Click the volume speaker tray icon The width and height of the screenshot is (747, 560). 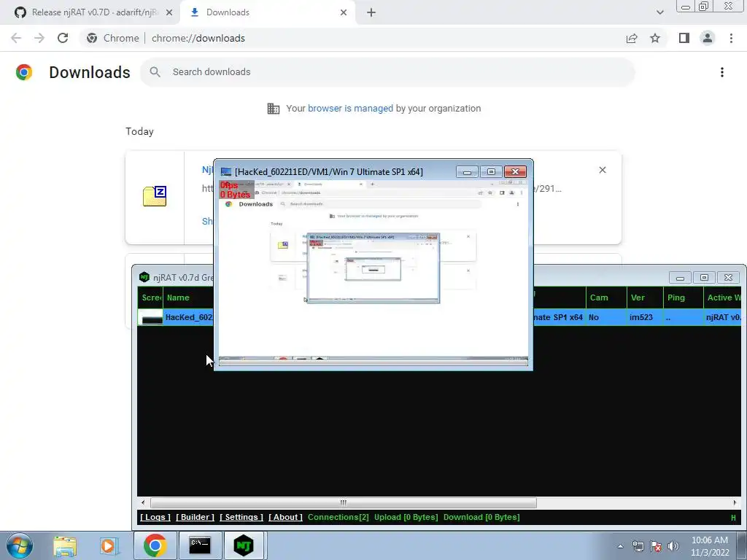[x=673, y=547]
